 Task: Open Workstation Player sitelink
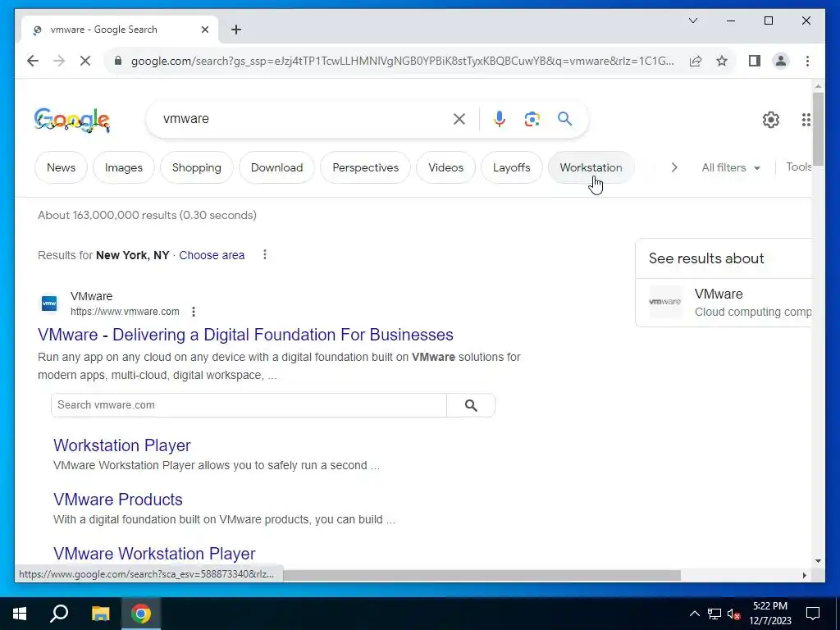click(122, 445)
